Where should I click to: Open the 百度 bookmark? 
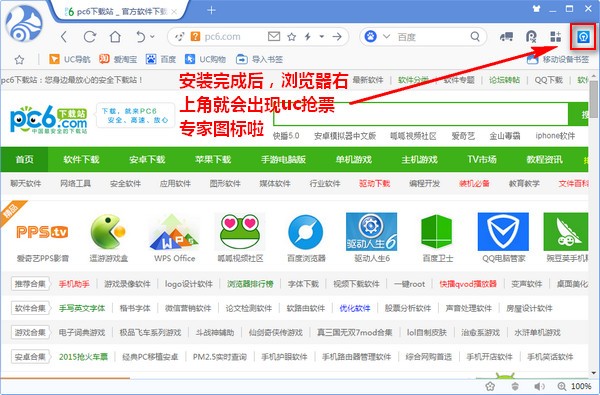pyautogui.click(x=161, y=59)
